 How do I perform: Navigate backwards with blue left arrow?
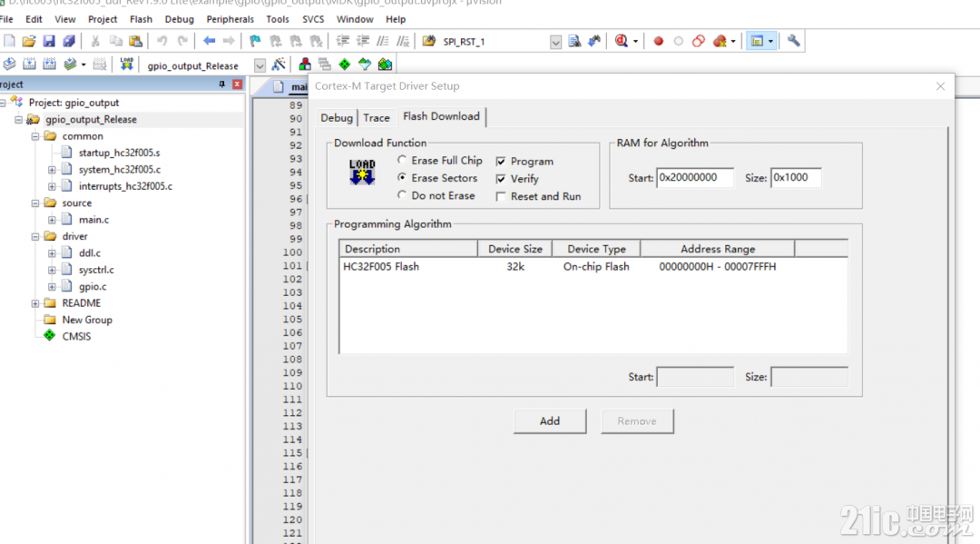209,41
